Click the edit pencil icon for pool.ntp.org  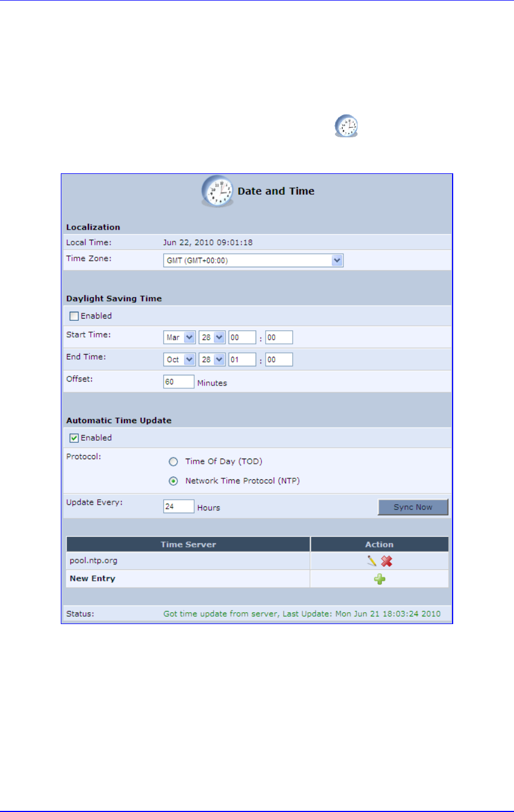372,561
